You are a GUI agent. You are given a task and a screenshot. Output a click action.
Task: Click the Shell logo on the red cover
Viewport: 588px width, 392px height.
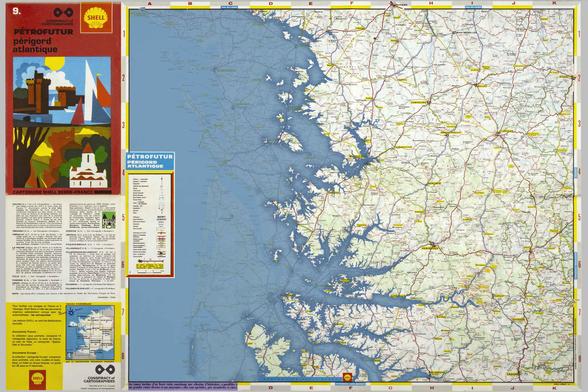(x=96, y=18)
